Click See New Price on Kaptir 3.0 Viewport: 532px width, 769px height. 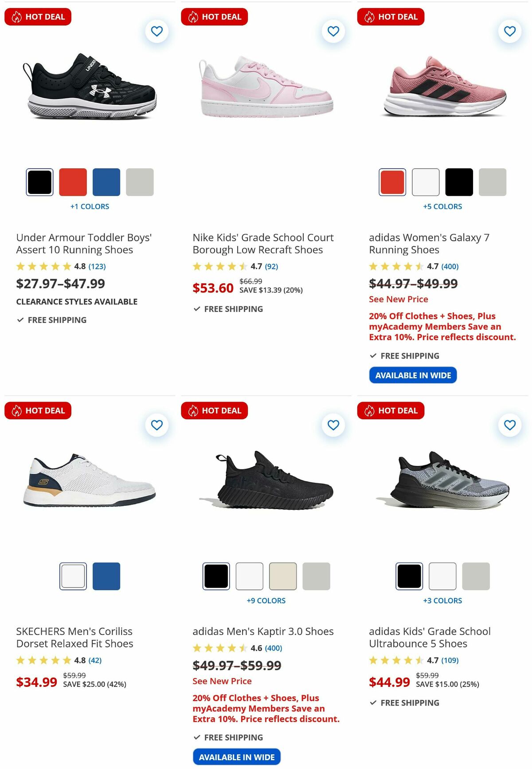[x=222, y=681]
